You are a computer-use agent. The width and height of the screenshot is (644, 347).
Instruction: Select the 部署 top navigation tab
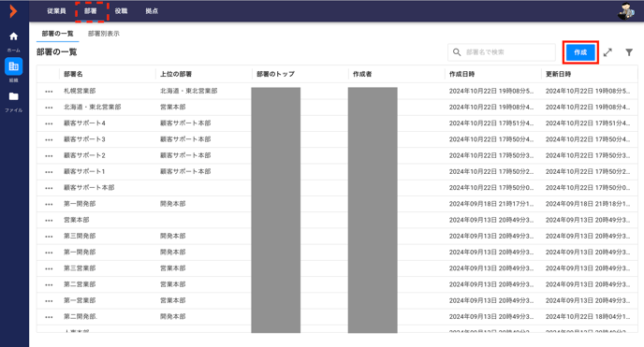pyautogui.click(x=91, y=11)
